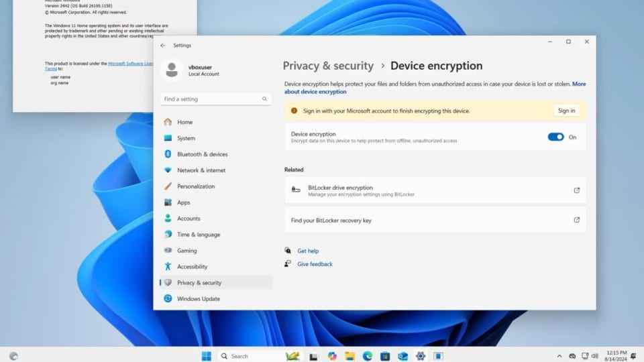
Task: Click the Personalization paintbrush icon
Action: click(168, 186)
